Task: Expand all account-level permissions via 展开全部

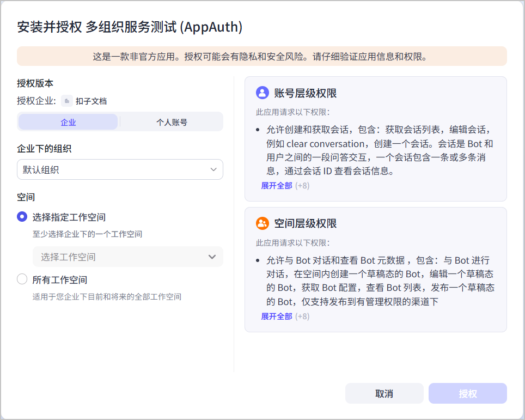Action: point(277,186)
